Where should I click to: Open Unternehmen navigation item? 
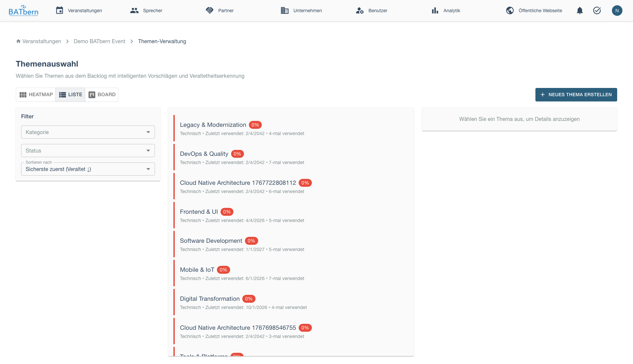pyautogui.click(x=301, y=11)
